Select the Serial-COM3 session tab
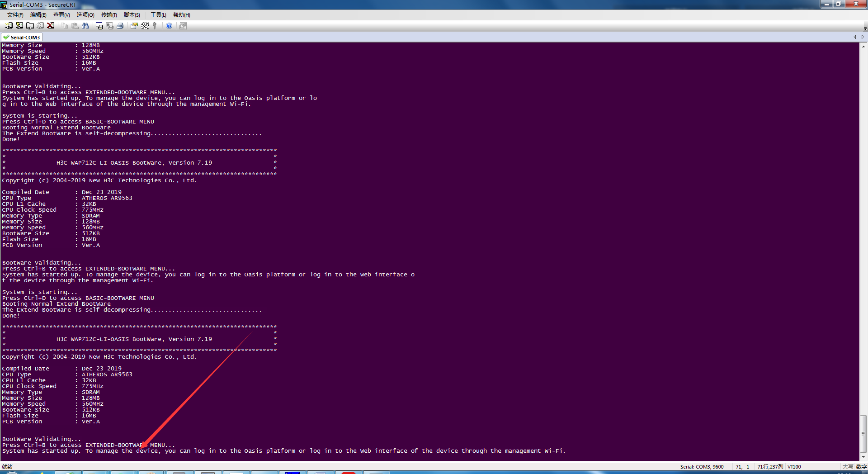This screenshot has height=474, width=868. (22, 38)
